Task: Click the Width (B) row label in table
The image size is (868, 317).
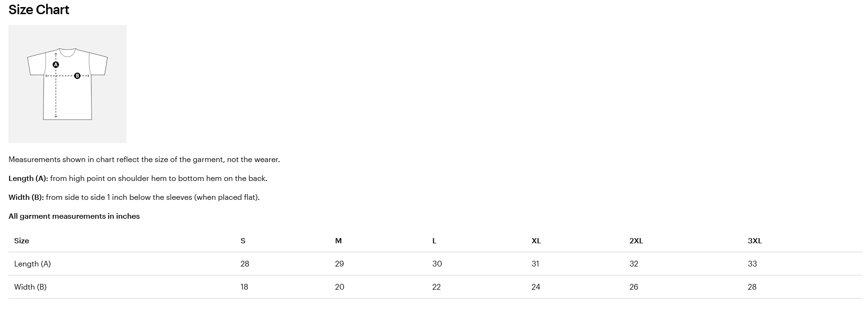Action: [31, 287]
